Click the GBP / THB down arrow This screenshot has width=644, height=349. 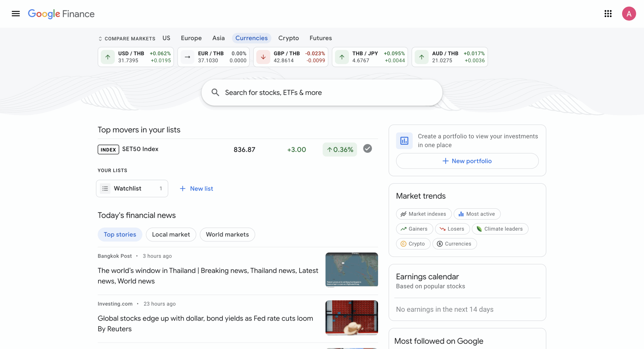tap(263, 57)
